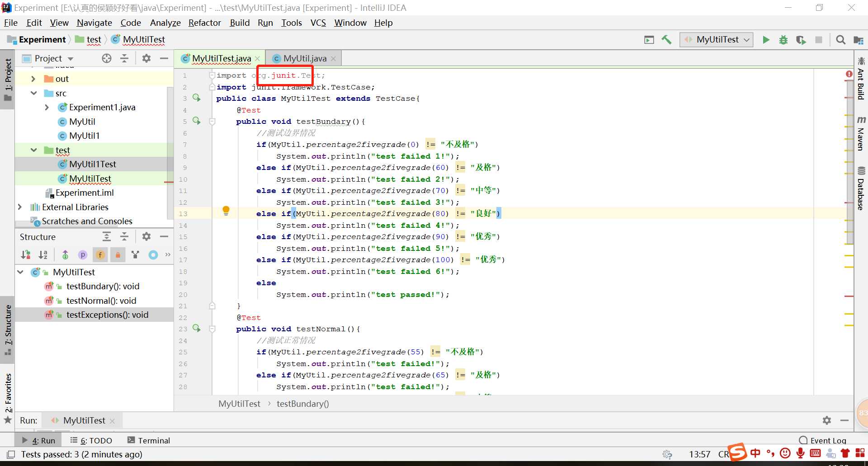Collapse all in Project panel
This screenshot has height=466, width=868.
pyautogui.click(x=124, y=58)
